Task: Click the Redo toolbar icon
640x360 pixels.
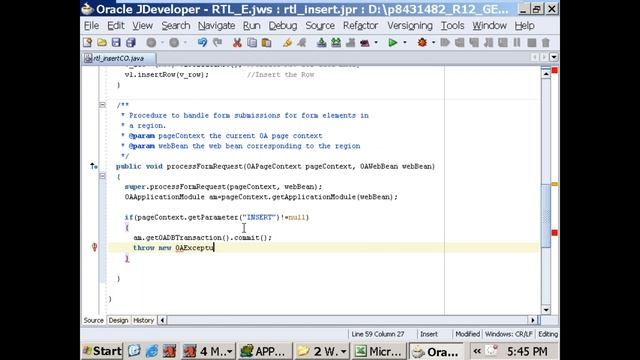Action: click(218, 42)
